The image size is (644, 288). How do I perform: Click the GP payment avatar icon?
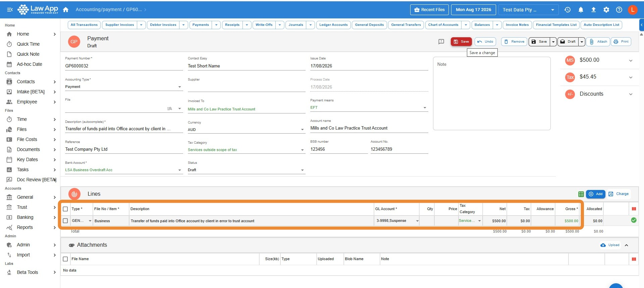point(74,42)
